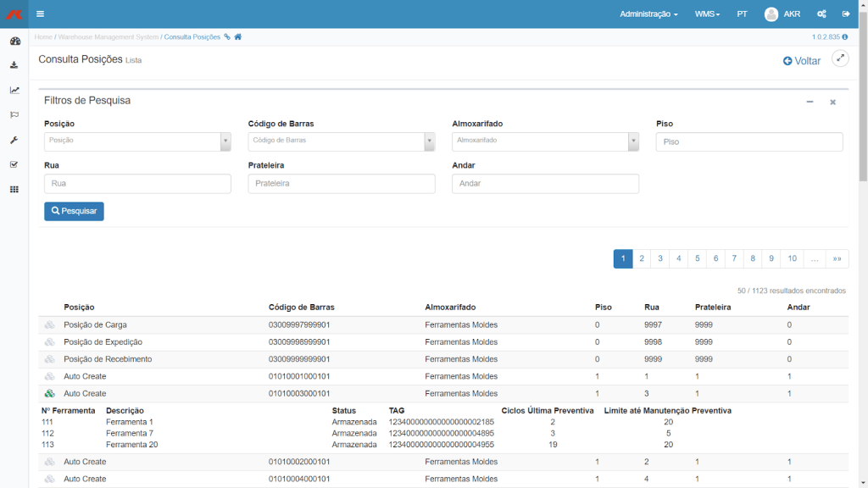868x488 pixels.
Task: Click the Andar input field
Action: pos(545,184)
